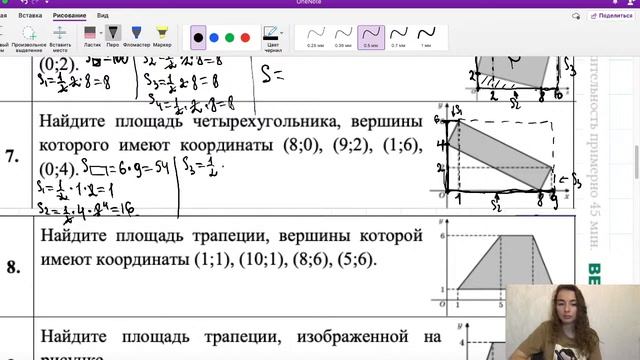Click the text 'Найдите площадь трапеции, изображенной на'
The width and height of the screenshot is (640, 360).
(x=240, y=337)
